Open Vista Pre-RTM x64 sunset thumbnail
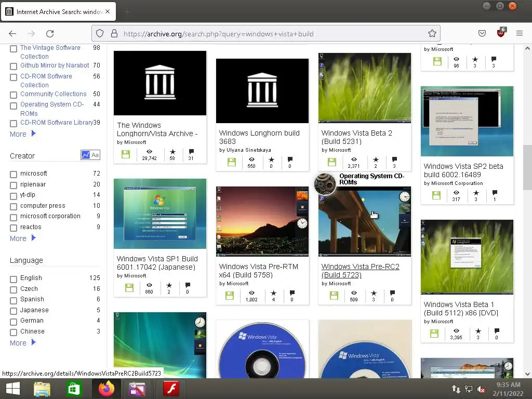This screenshot has width=532, height=399. pyautogui.click(x=262, y=221)
